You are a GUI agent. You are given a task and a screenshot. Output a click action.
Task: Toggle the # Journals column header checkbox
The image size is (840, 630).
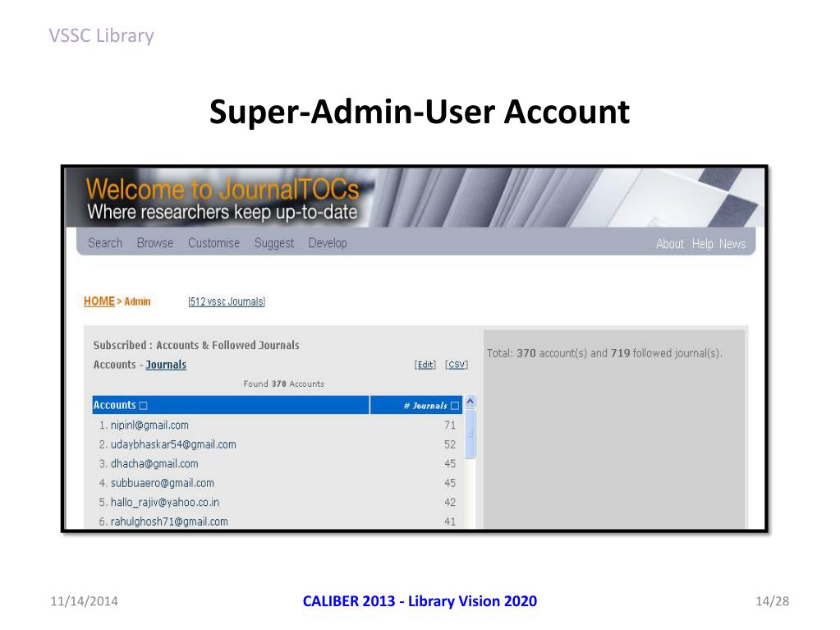(455, 406)
